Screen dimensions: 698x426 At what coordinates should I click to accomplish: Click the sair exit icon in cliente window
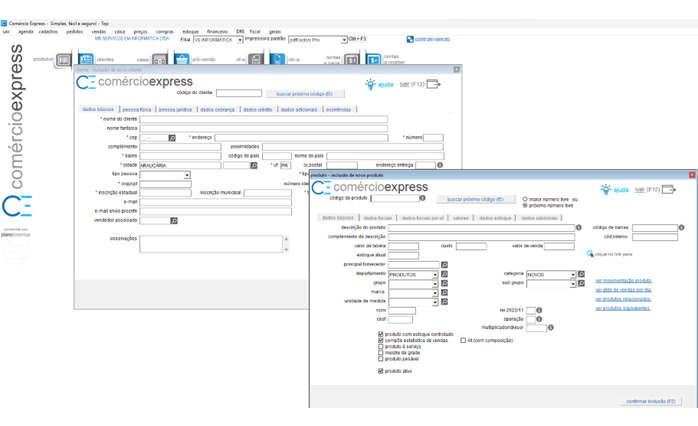coord(433,84)
